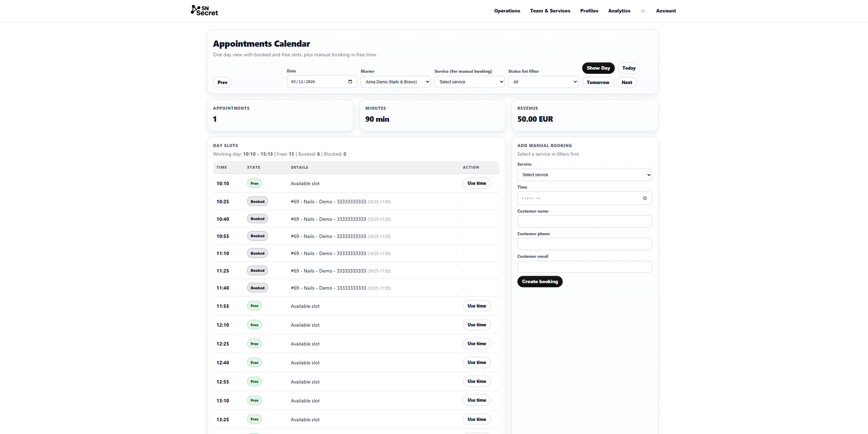Image resolution: width=868 pixels, height=434 pixels.
Task: Open the Analytics menu
Action: point(619,11)
